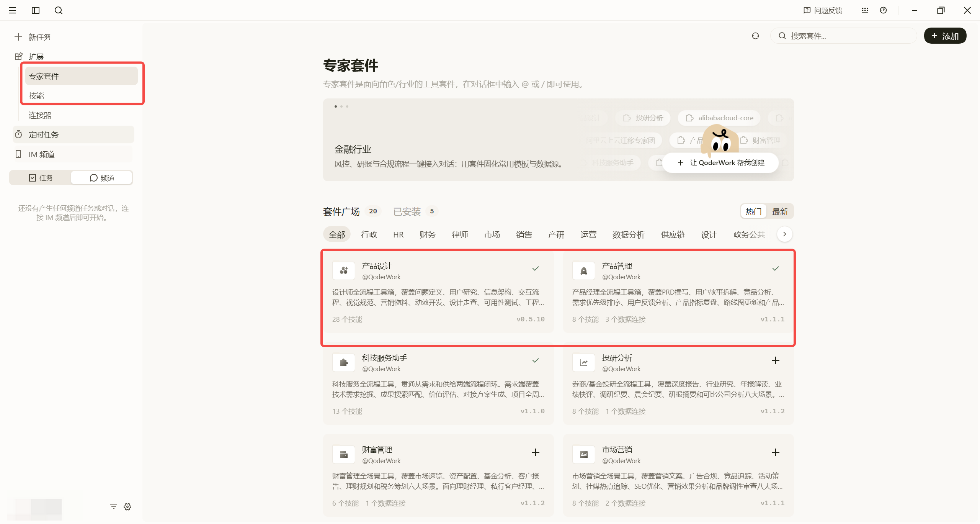Open 定时任务 in the sidebar
This screenshot has width=980, height=524.
point(73,134)
